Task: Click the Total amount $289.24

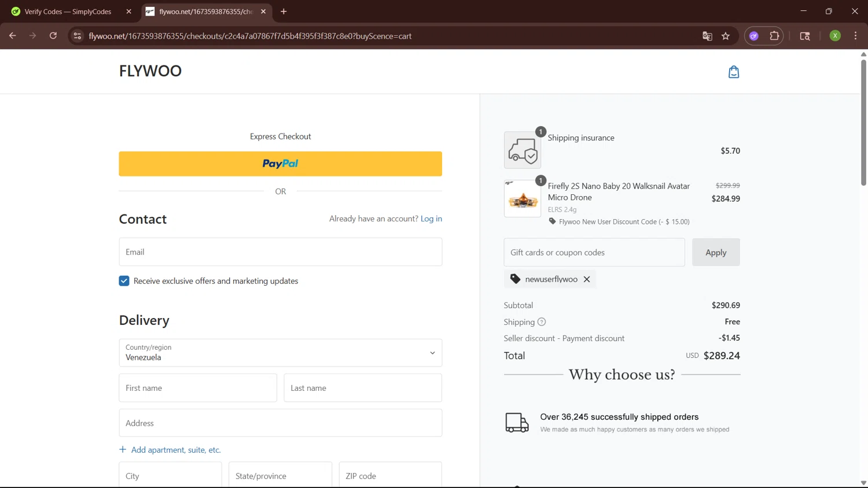Action: 722,356
